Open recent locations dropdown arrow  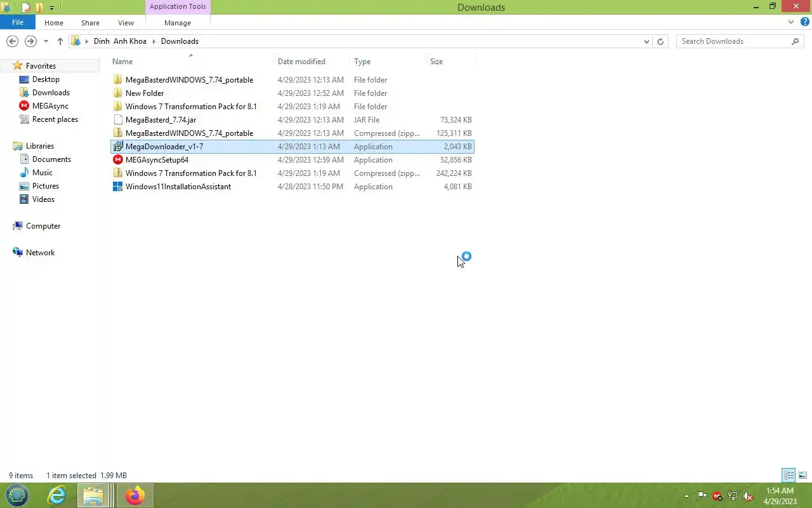click(x=46, y=41)
